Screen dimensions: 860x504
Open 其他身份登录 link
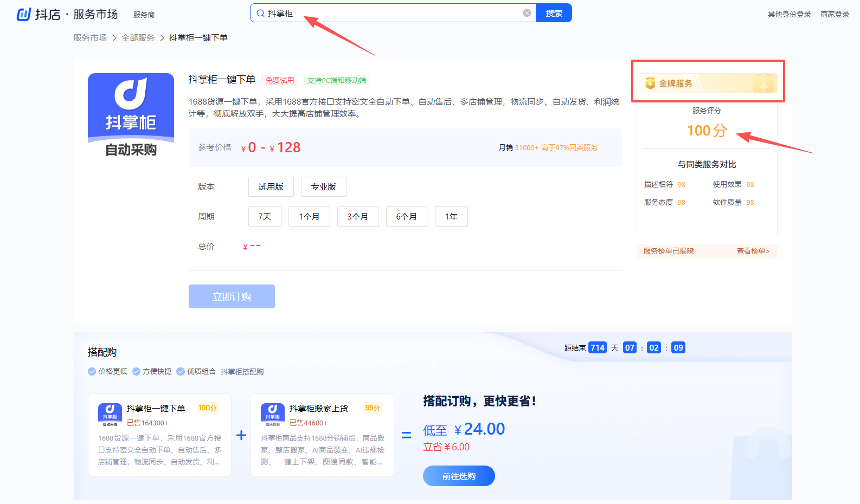789,14
